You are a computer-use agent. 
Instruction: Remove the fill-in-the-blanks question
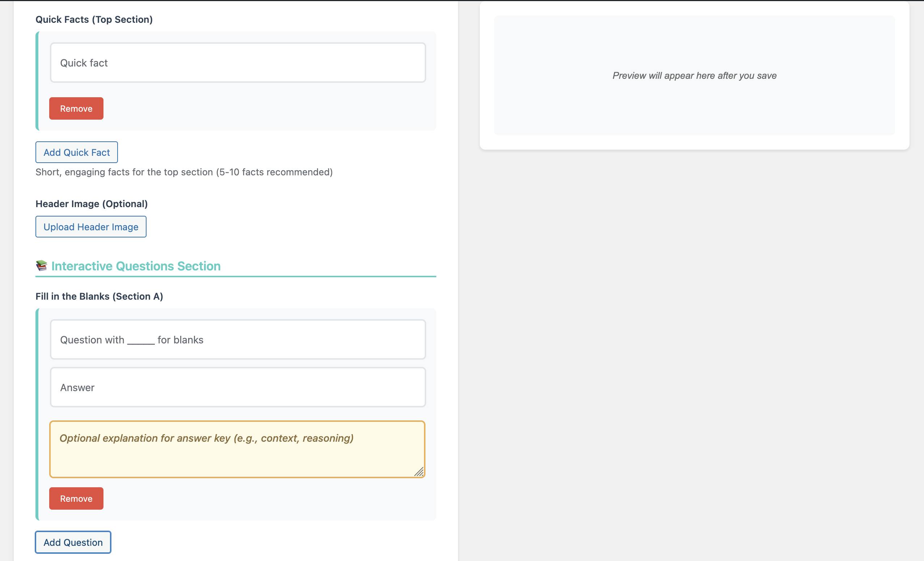76,498
